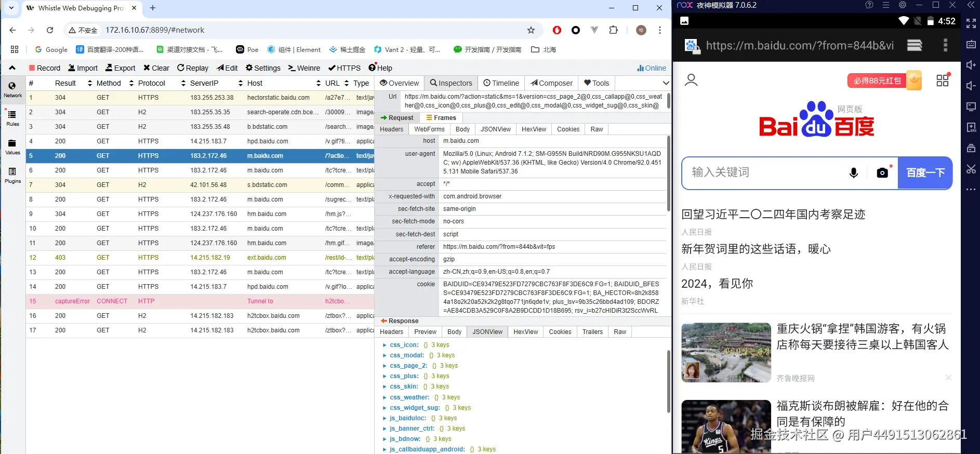Select session 12 ext.baidu.com row
This screenshot has width=980, height=454.
(x=200, y=258)
